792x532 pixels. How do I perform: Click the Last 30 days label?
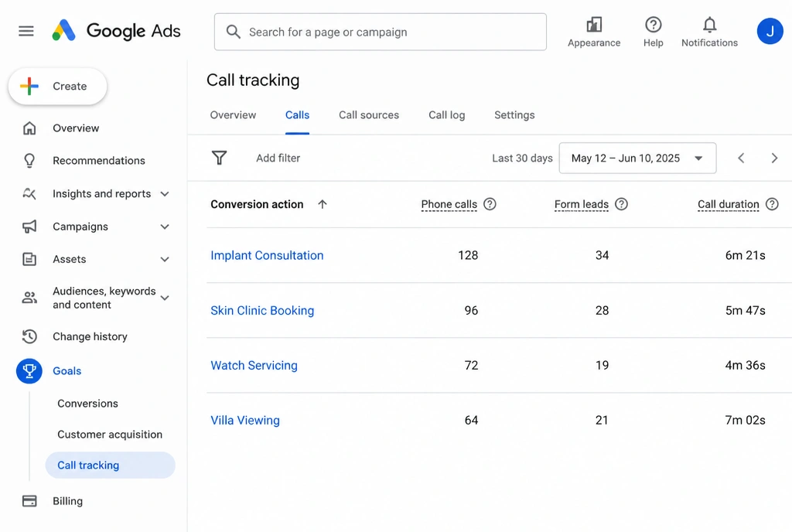click(x=522, y=158)
